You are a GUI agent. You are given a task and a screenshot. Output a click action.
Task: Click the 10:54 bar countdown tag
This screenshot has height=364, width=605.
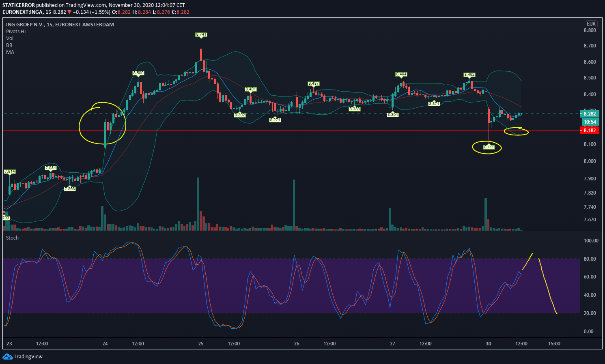(x=590, y=122)
